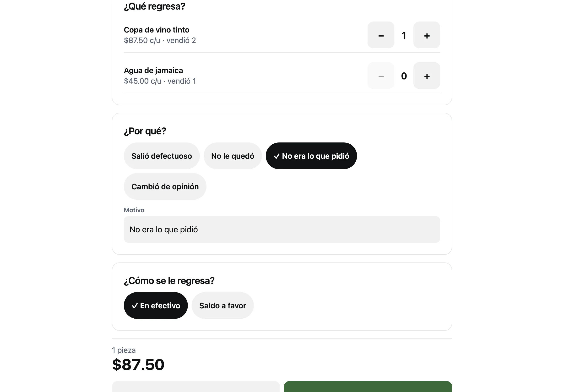Select reason No le quedó
The image size is (564, 392).
[x=233, y=156]
